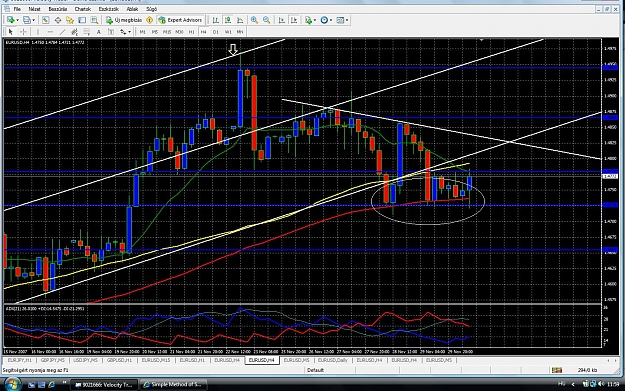Image resolution: width=625 pixels, height=391 pixels.
Task: Switch chart to bar chart type
Action: tap(215, 20)
